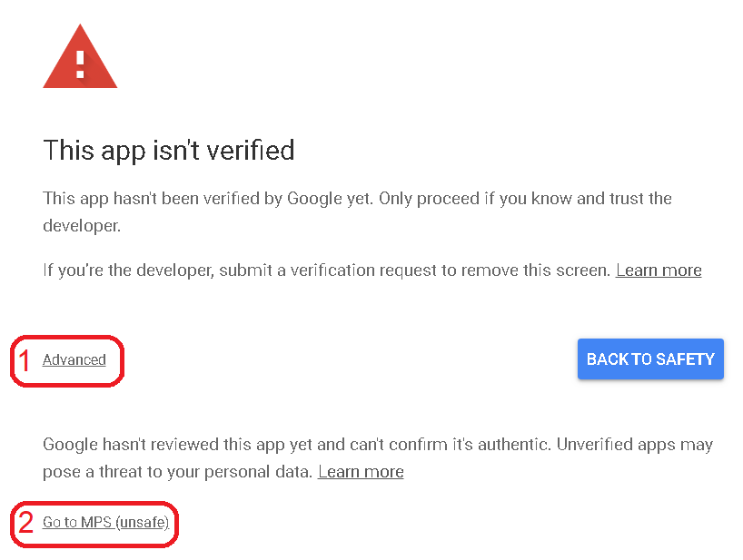Expand the Advanced link
This screenshot has height=560, width=743.
[x=74, y=360]
